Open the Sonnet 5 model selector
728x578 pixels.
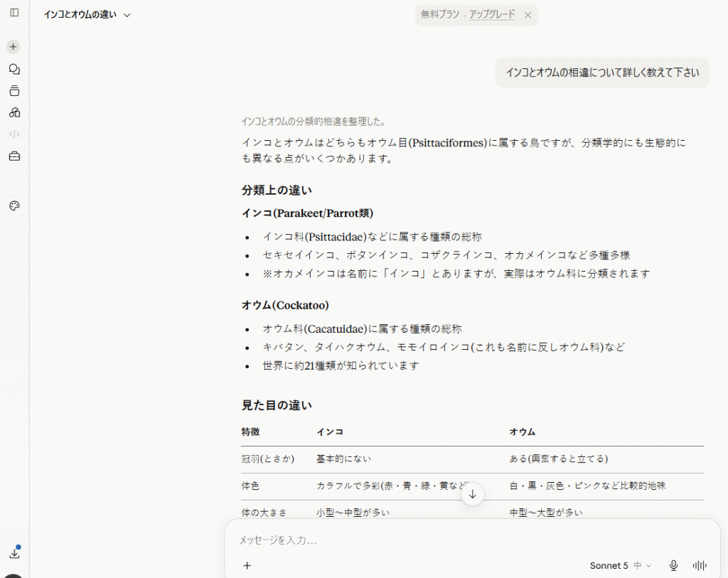point(621,565)
